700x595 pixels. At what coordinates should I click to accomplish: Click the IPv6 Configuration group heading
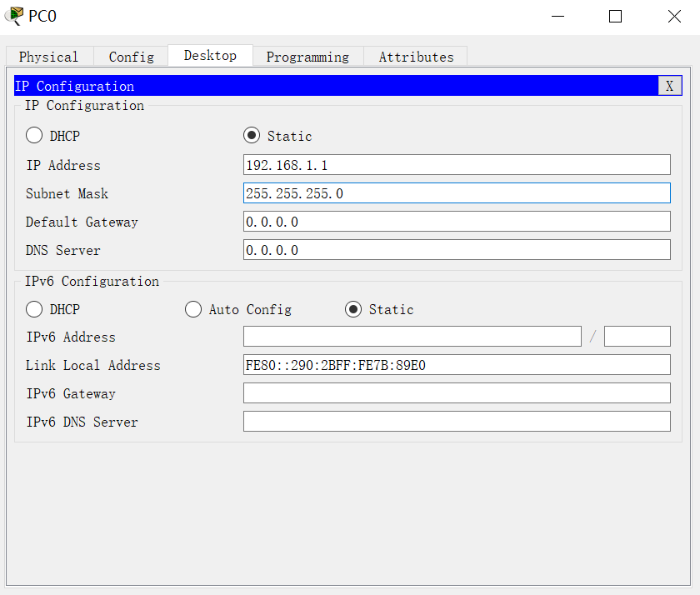click(92, 281)
